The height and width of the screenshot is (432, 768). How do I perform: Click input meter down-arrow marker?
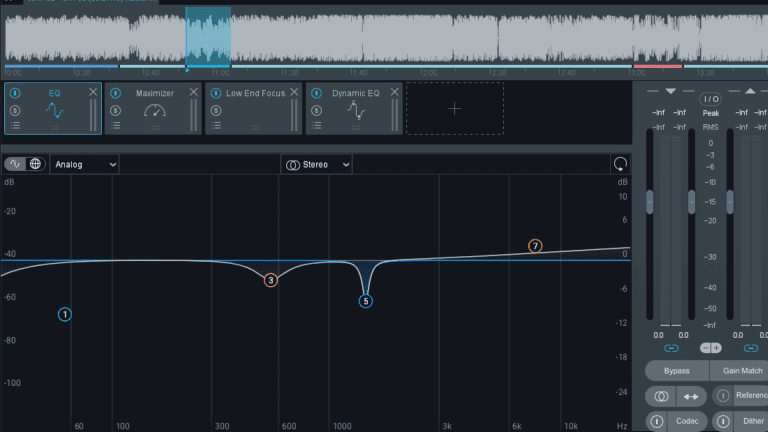671,91
